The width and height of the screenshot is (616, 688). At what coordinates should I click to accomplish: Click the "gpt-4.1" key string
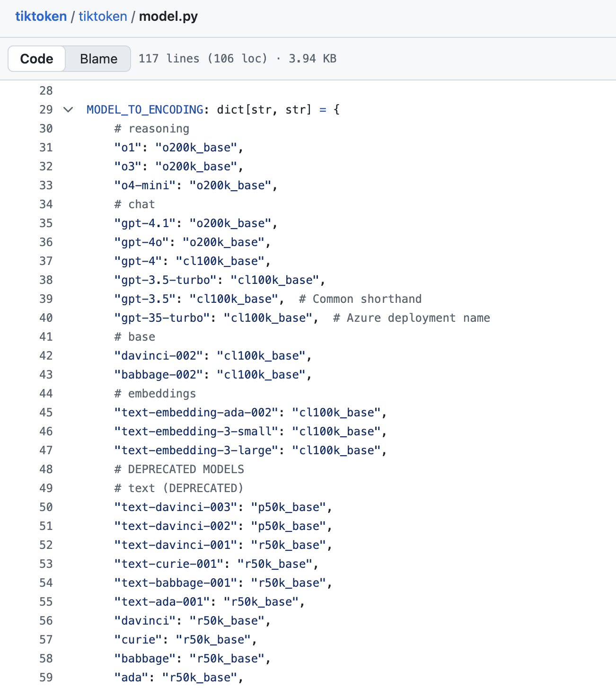pos(145,223)
